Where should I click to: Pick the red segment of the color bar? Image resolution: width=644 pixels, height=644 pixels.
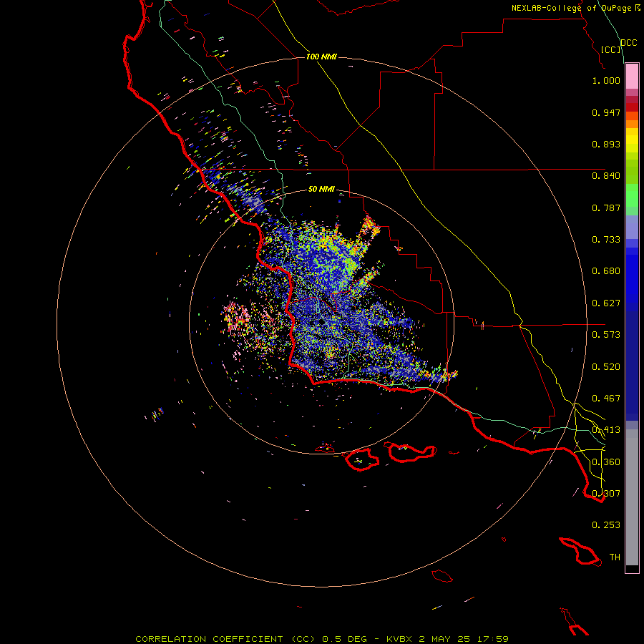tap(632, 107)
